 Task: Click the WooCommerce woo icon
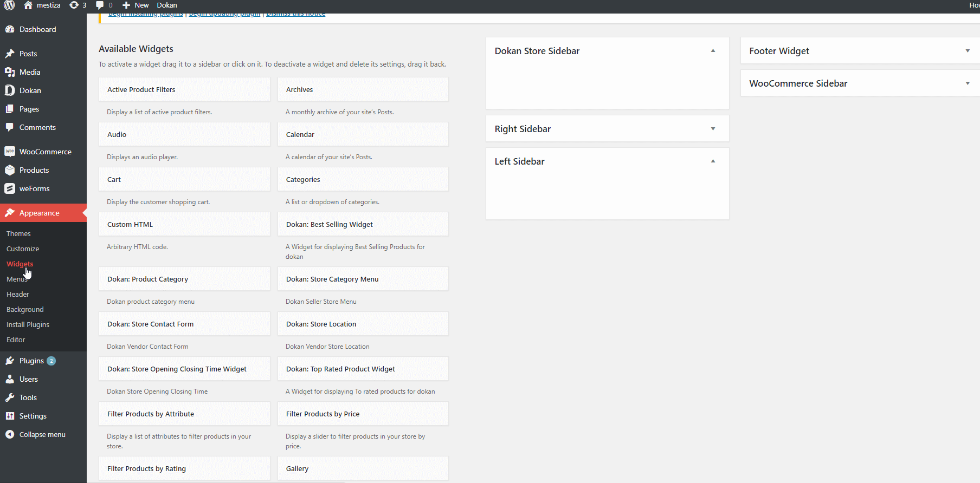tap(10, 152)
